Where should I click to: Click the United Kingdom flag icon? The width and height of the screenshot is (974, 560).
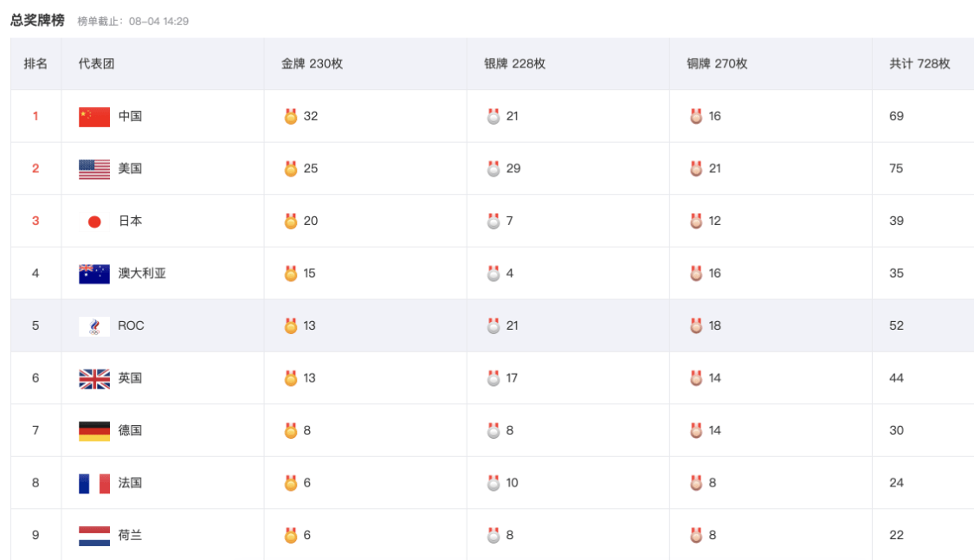pyautogui.click(x=94, y=378)
